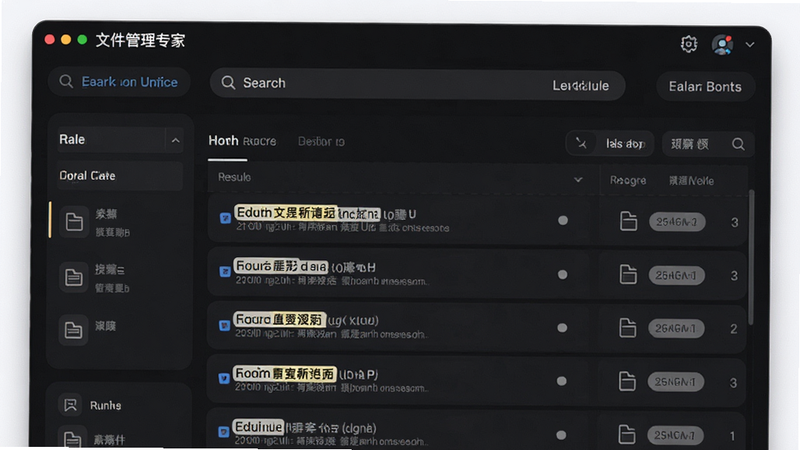Open the highlighted Fourg result title
This screenshot has height=450, width=800.
coord(279,319)
